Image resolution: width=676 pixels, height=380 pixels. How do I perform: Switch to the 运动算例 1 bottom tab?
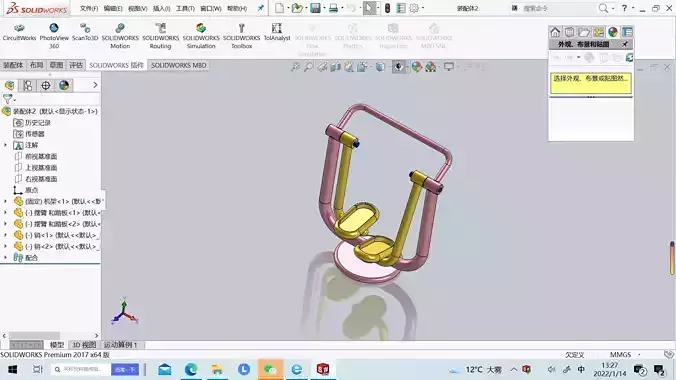(x=120, y=345)
